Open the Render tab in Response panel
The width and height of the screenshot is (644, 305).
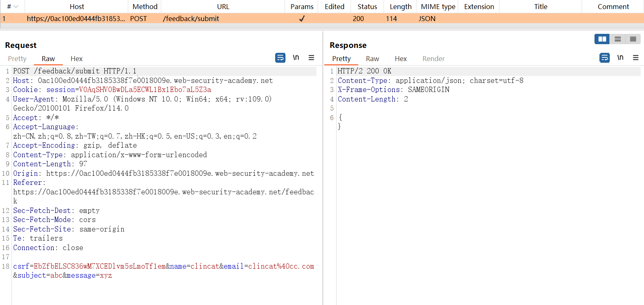coord(433,59)
